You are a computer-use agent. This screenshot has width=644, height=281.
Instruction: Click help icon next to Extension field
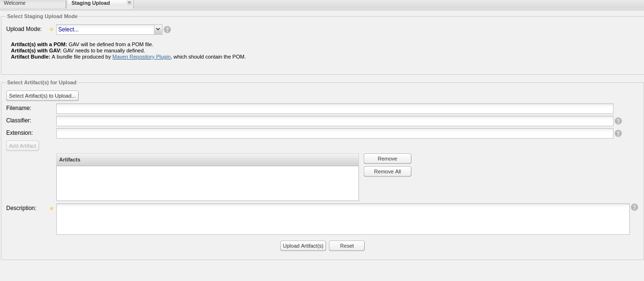(x=618, y=133)
